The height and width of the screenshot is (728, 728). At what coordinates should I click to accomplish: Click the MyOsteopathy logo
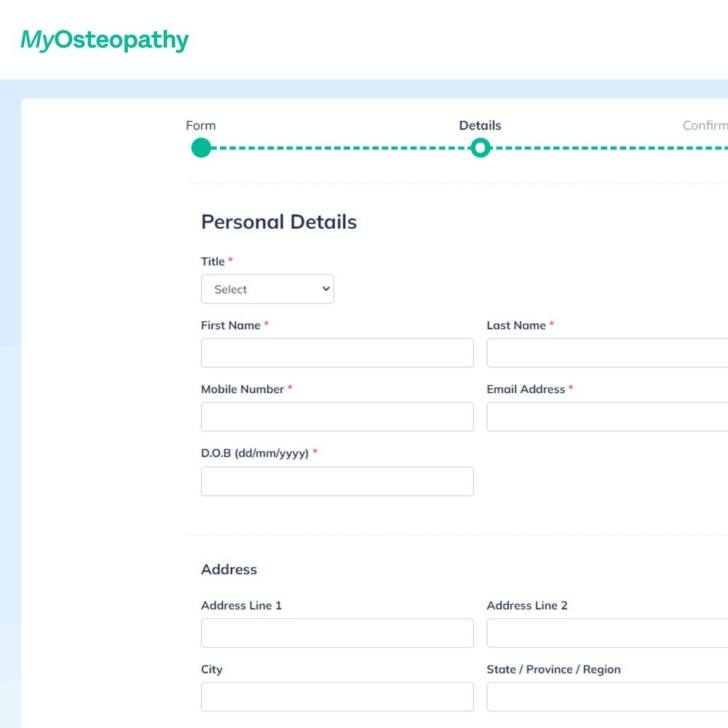(x=104, y=40)
